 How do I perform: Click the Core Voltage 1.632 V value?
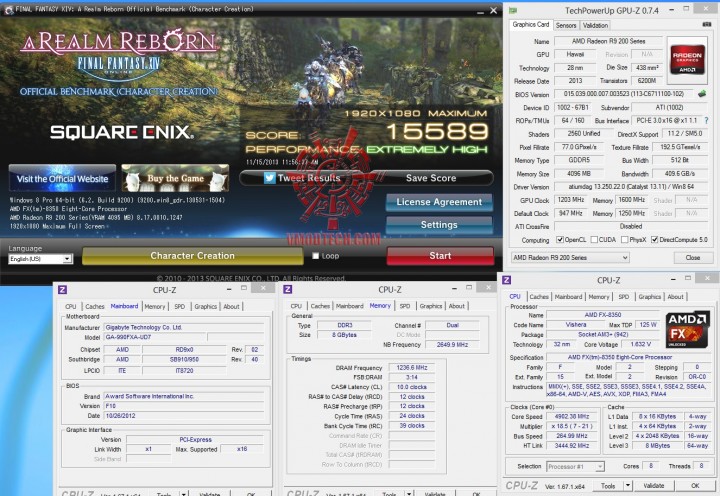(x=640, y=344)
